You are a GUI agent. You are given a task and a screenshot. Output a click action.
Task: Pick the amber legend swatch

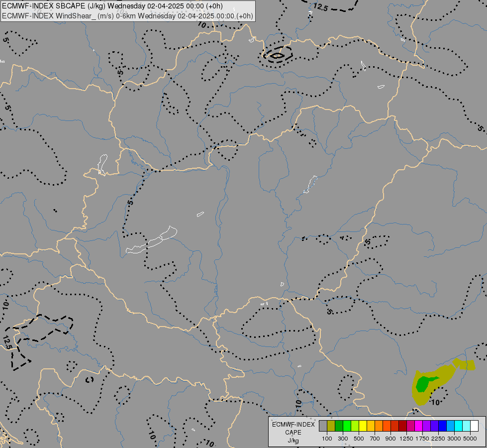click(371, 426)
